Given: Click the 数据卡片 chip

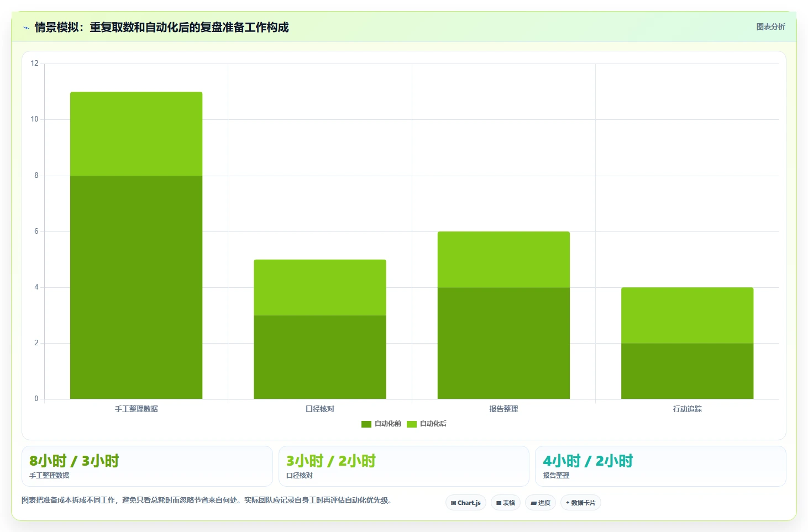Looking at the screenshot, I should [581, 503].
